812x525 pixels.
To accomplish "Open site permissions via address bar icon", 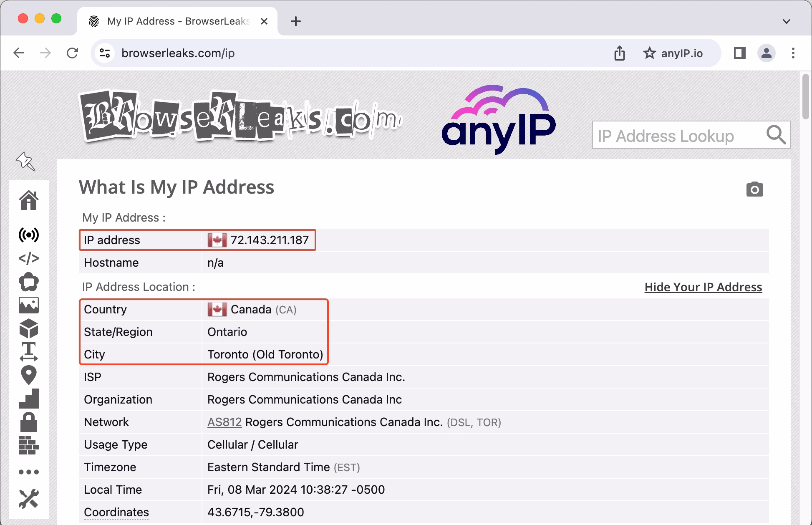I will (x=104, y=53).
